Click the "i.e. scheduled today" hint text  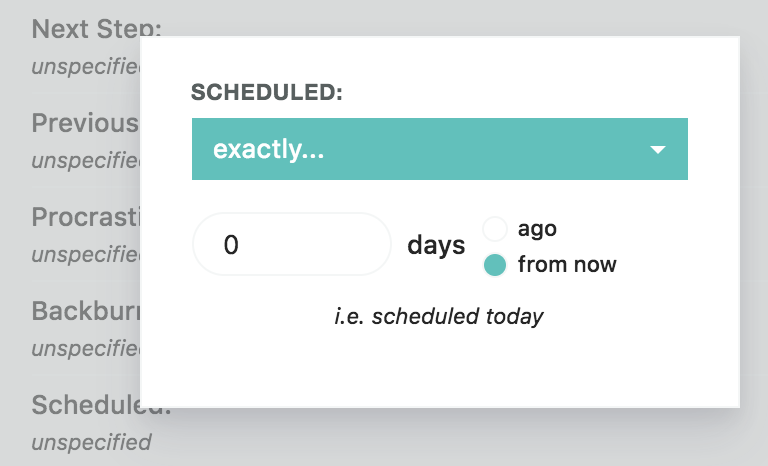pyautogui.click(x=439, y=317)
